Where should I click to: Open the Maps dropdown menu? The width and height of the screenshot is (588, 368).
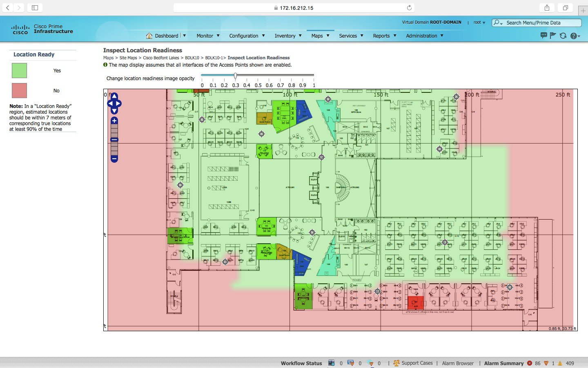[x=320, y=36]
